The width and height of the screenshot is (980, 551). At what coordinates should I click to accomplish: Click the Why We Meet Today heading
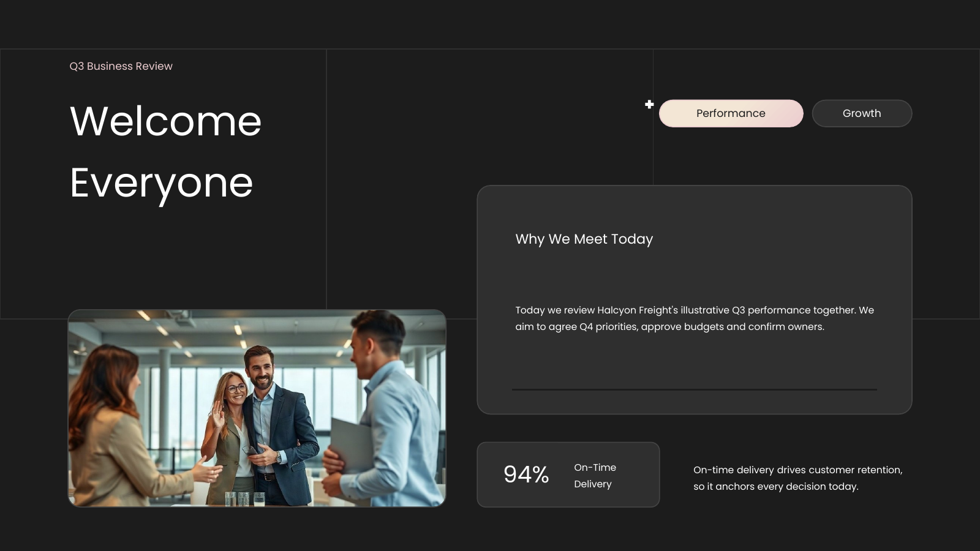[x=584, y=239]
